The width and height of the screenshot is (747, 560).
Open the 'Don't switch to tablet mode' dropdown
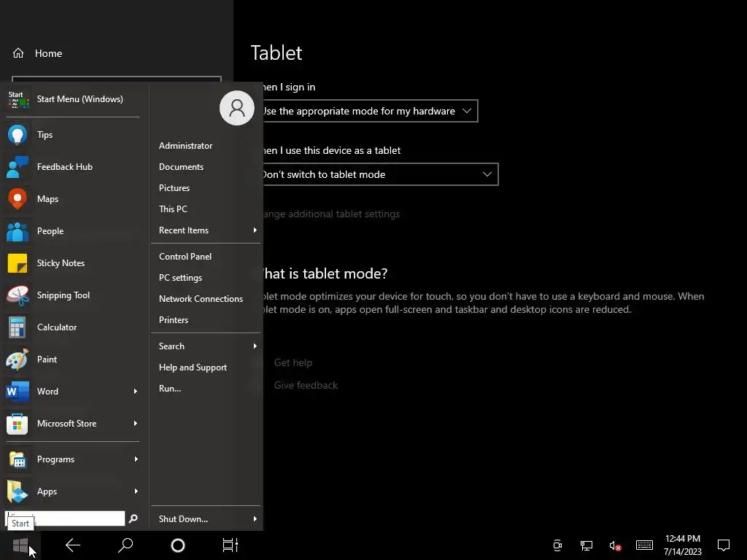pyautogui.click(x=379, y=174)
